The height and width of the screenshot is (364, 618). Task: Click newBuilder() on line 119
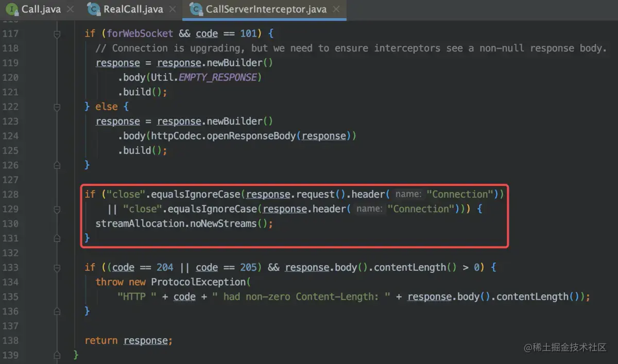tap(239, 63)
